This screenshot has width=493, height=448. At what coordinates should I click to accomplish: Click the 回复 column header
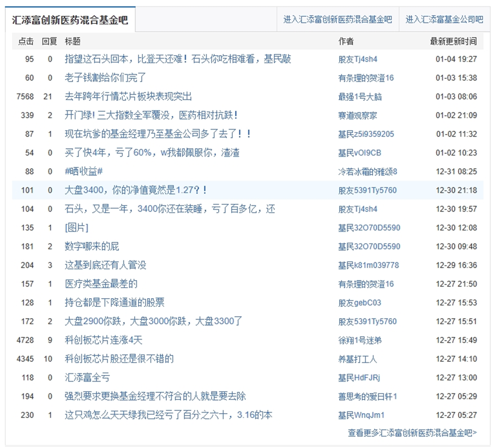50,41
